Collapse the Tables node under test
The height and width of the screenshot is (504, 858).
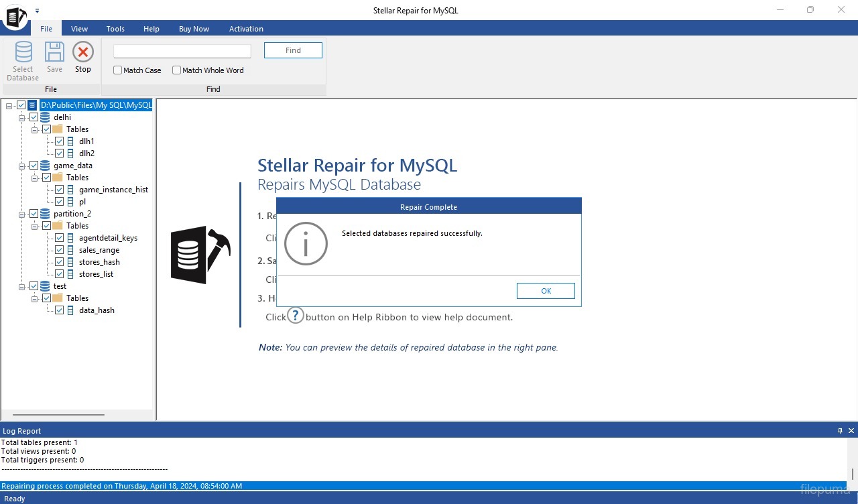35,298
